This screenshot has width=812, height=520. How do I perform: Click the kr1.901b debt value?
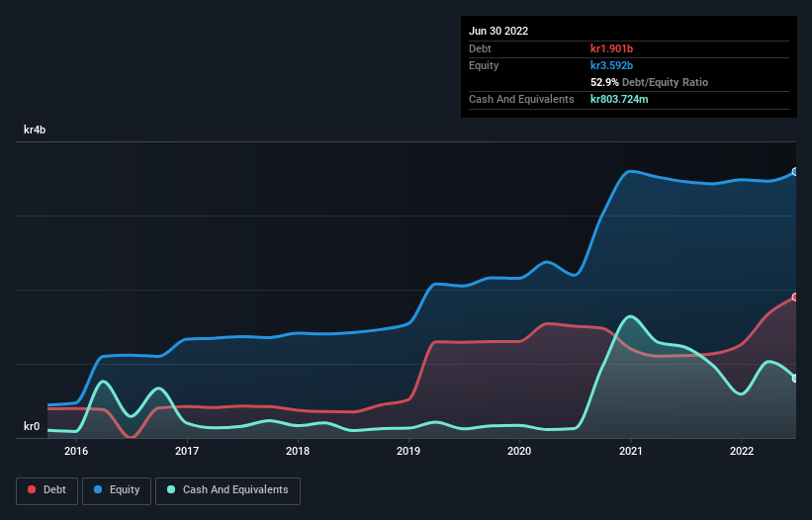pos(611,48)
